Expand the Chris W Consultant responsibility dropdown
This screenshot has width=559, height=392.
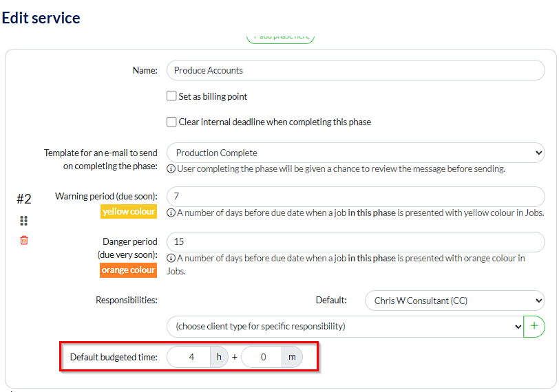(x=454, y=301)
